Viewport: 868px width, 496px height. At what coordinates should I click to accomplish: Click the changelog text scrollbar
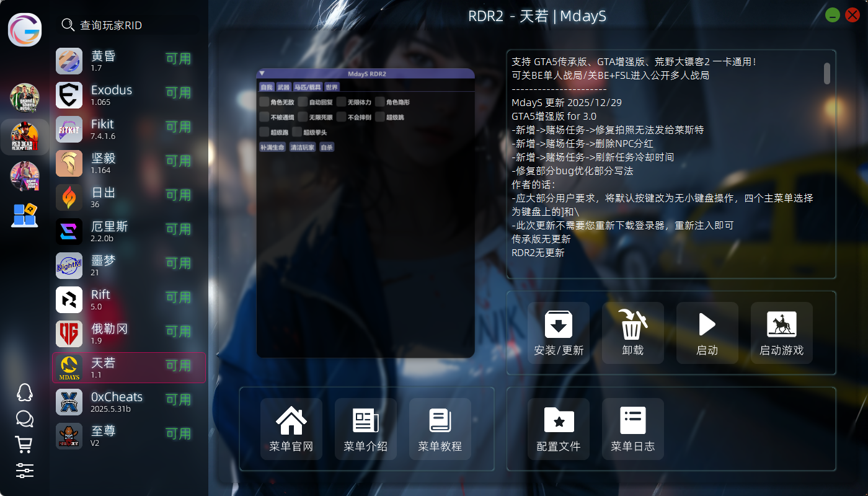[x=826, y=73]
